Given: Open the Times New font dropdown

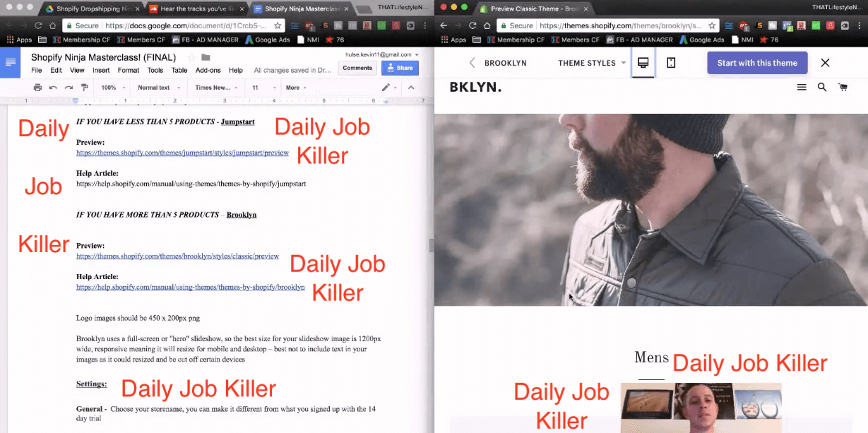Looking at the screenshot, I should 216,88.
